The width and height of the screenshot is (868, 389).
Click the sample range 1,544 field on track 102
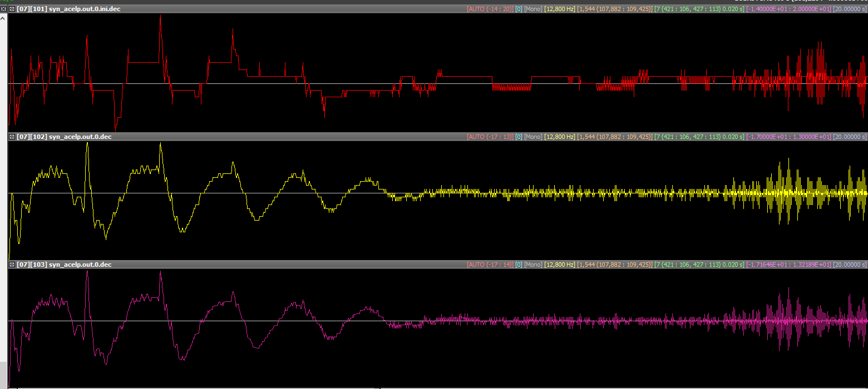614,137
